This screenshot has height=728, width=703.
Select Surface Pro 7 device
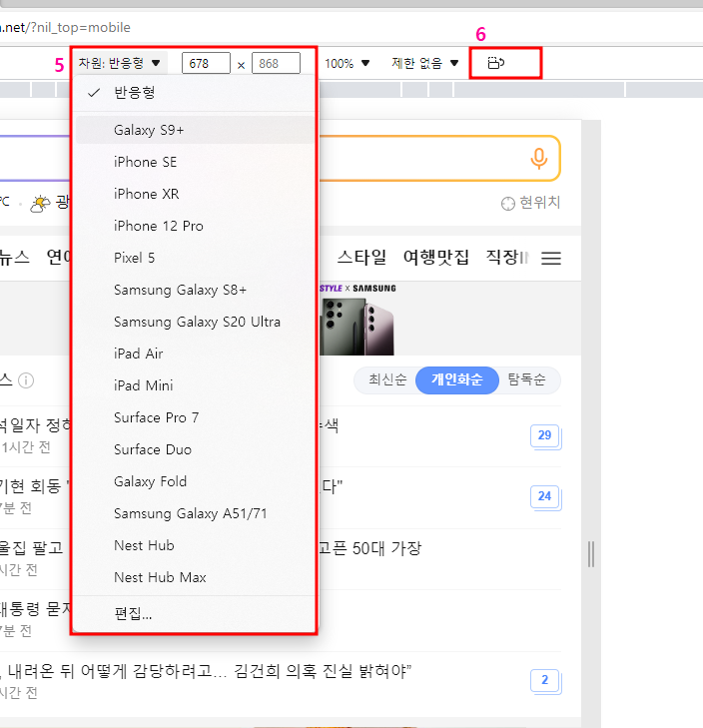[x=194, y=417]
